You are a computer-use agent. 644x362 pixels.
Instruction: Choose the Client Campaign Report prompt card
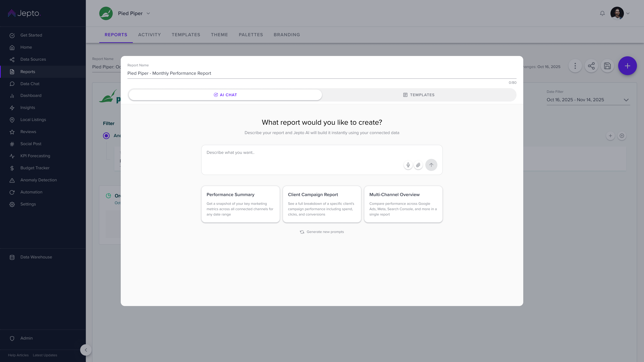click(322, 204)
